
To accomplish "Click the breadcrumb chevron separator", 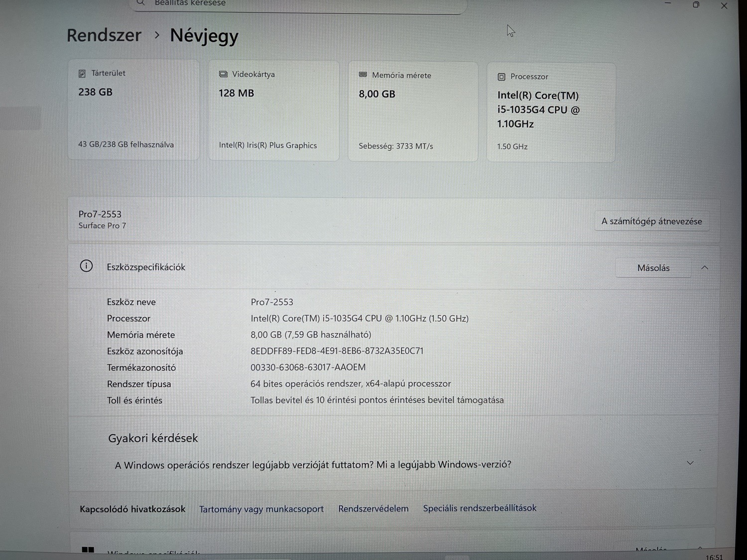I will [157, 35].
